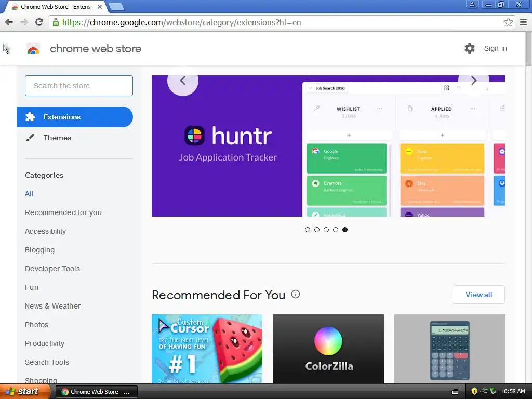Click the security shield tray icon
The image size is (532, 399).
pyautogui.click(x=474, y=391)
